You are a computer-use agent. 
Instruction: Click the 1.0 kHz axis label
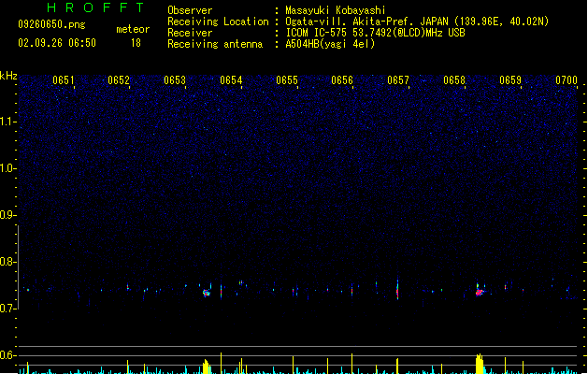[x=8, y=168]
